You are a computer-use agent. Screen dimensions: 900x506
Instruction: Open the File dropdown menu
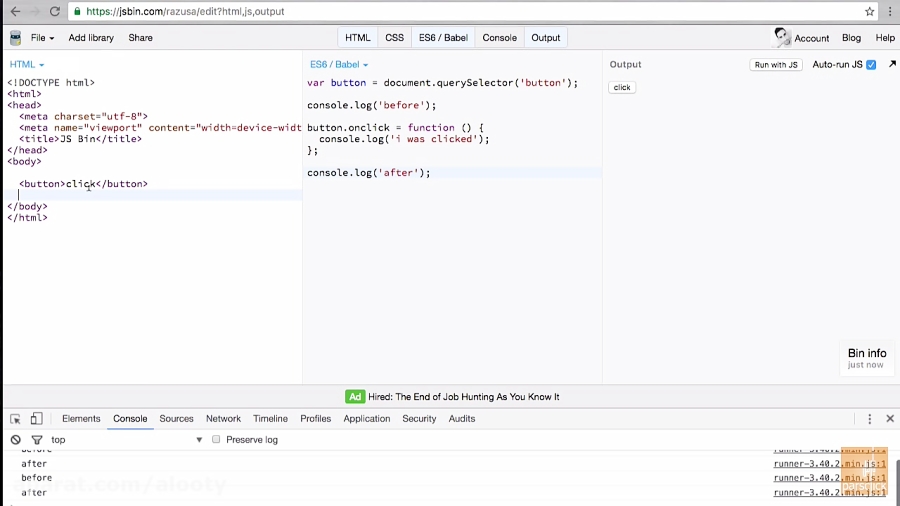pyautogui.click(x=42, y=38)
